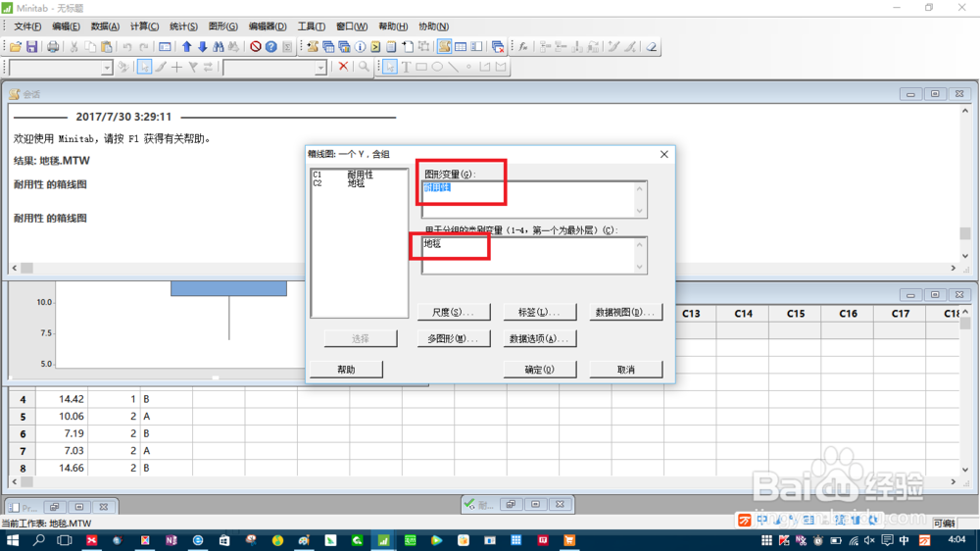The width and height of the screenshot is (980, 551).
Task: Click the worksheet horizontal scrollbar thumb
Action: (26, 482)
